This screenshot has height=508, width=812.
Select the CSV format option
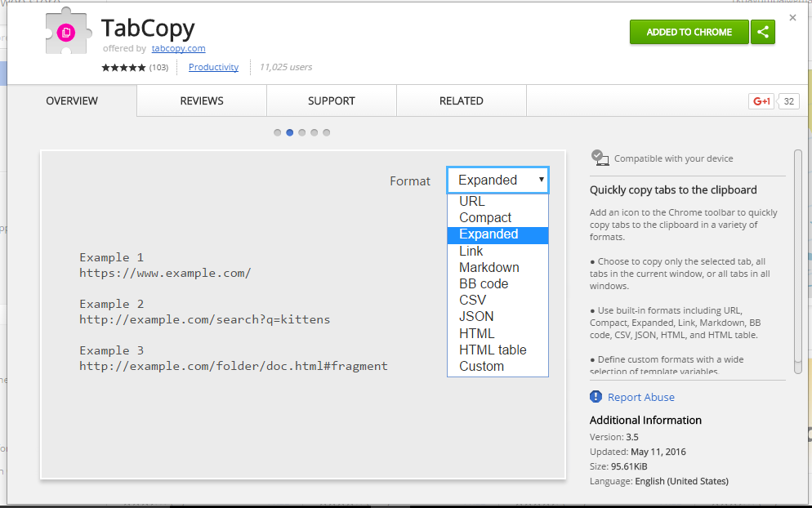click(x=472, y=300)
